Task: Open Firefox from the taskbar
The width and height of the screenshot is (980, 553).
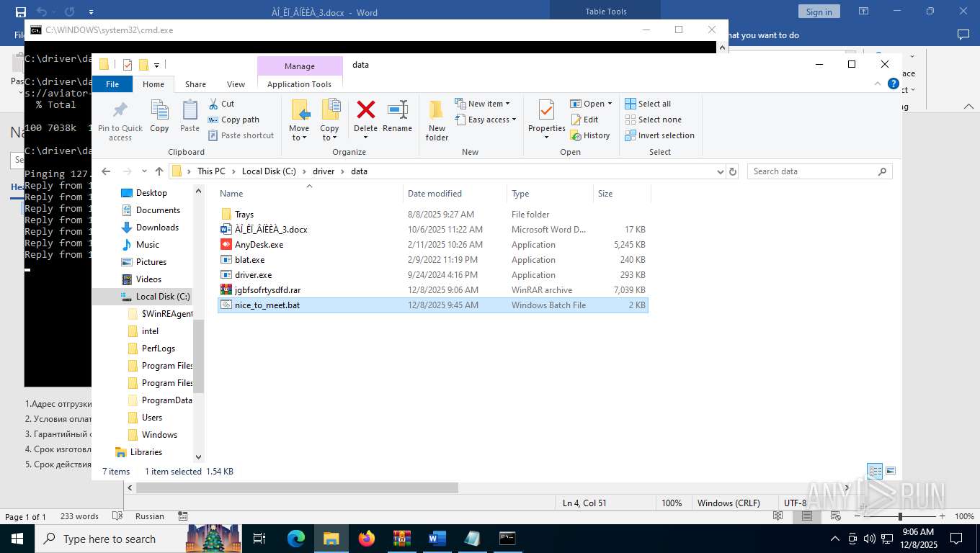Action: tap(367, 539)
